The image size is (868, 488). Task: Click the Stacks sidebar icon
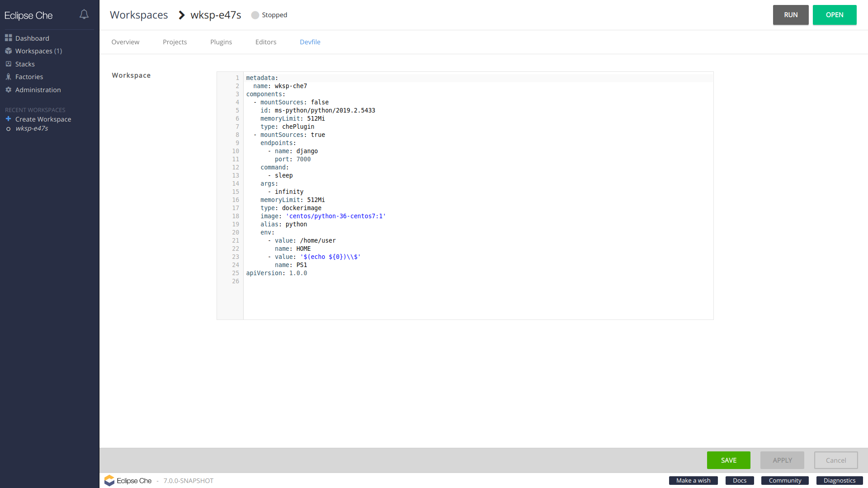[8, 64]
